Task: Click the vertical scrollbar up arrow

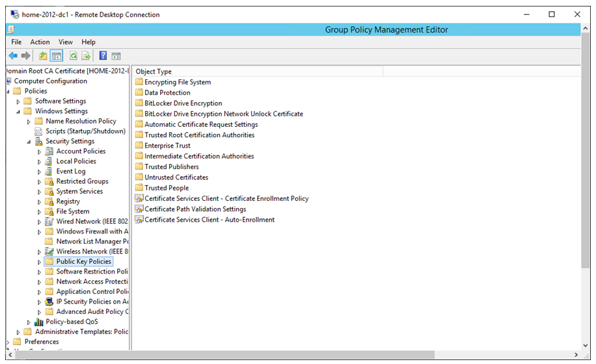Action: (x=586, y=29)
